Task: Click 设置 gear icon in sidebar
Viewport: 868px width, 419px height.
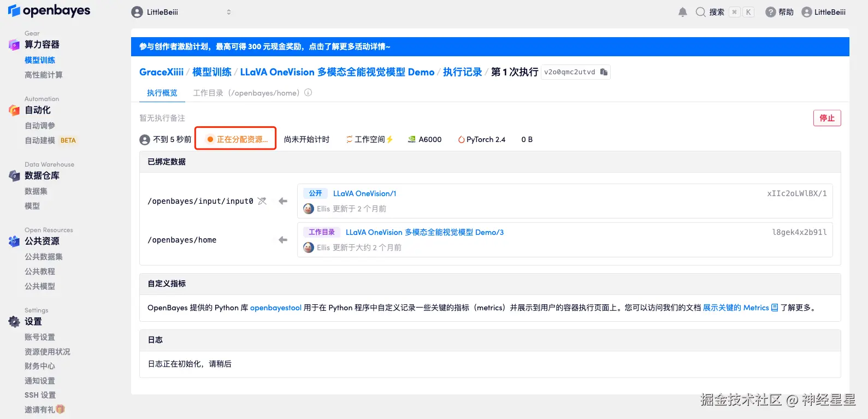Action: point(14,322)
